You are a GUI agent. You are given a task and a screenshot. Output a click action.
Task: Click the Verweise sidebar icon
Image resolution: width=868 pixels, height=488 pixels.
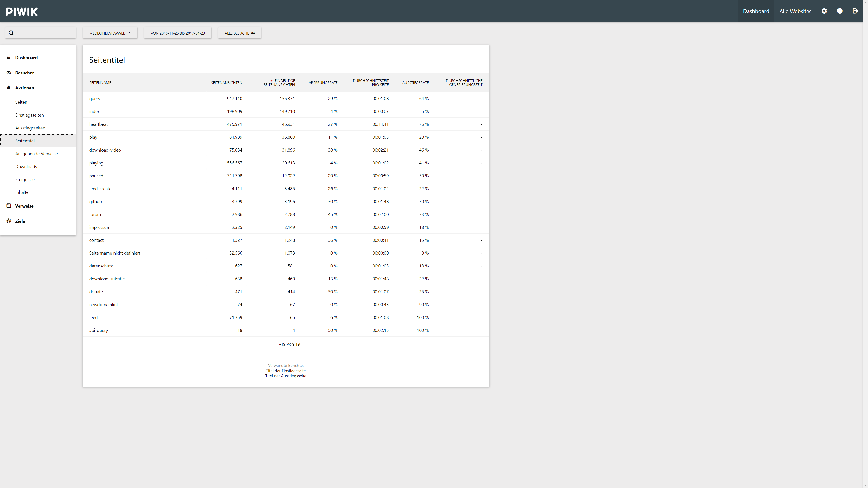click(9, 206)
